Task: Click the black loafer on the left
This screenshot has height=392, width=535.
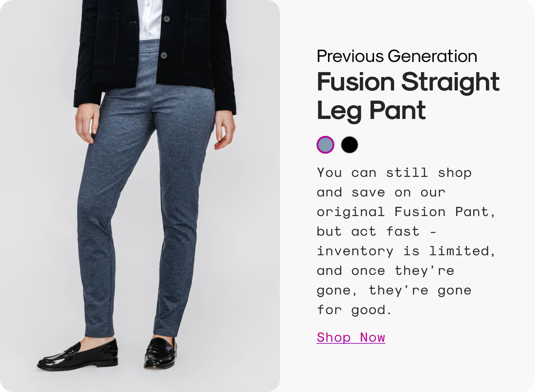Action: coord(77,355)
